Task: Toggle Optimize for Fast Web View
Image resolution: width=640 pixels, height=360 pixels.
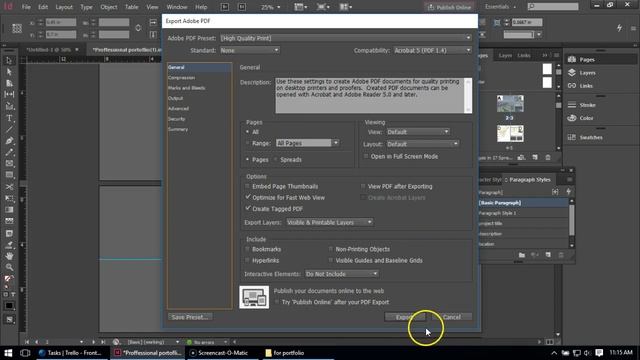Action: 248,197
